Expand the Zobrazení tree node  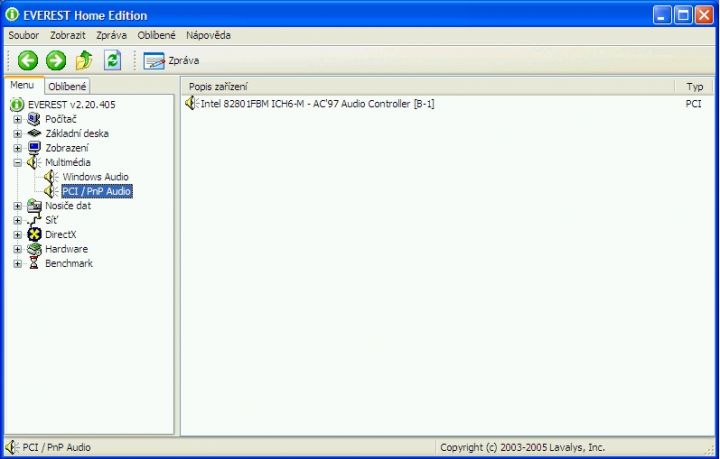click(17, 148)
